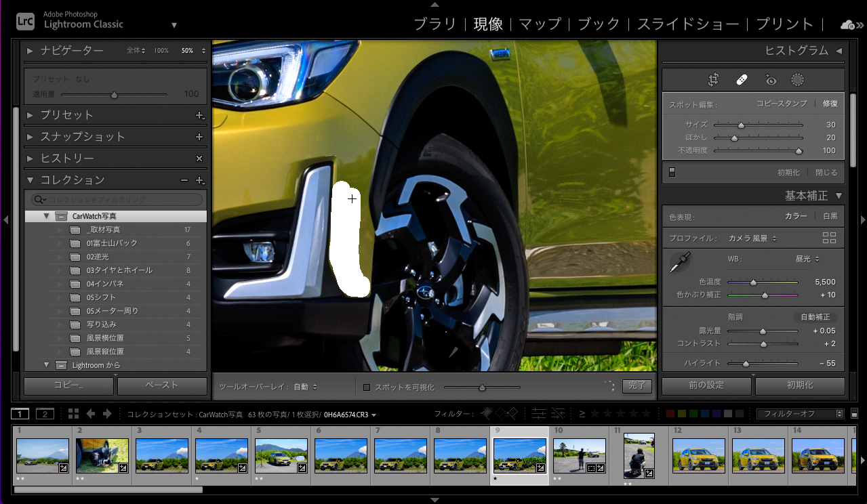The width and height of the screenshot is (867, 504).
Task: Collapse the CarWatch写真 collection set
Action: pos(46,216)
